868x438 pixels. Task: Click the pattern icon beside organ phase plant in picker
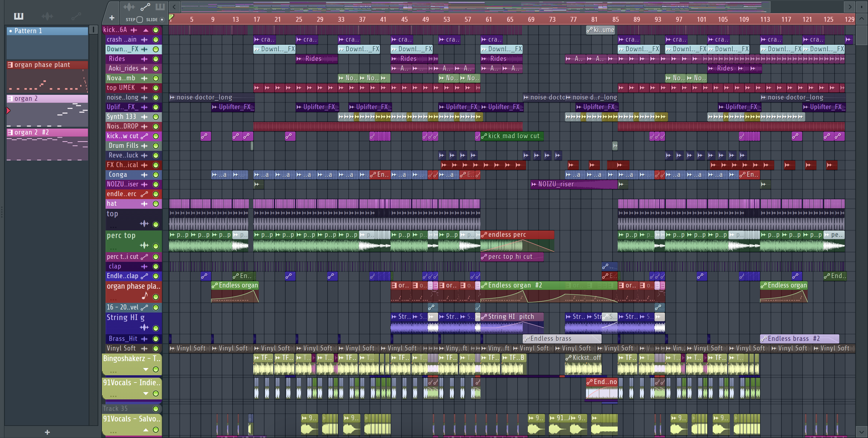point(10,65)
